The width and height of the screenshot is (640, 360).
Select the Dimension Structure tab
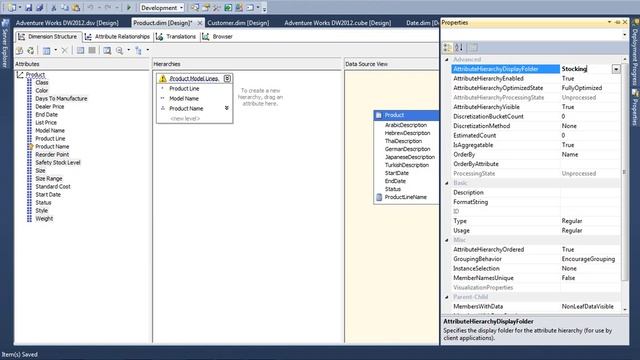pos(48,37)
